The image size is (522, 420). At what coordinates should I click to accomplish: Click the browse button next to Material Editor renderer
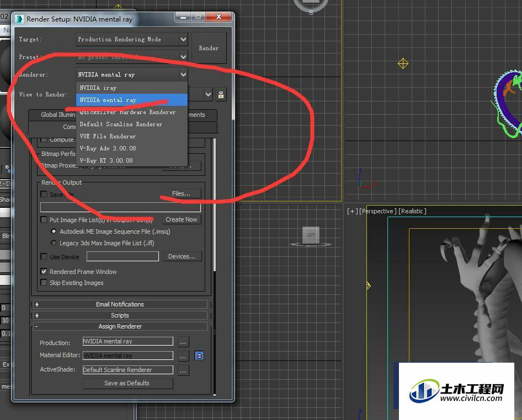coord(183,356)
